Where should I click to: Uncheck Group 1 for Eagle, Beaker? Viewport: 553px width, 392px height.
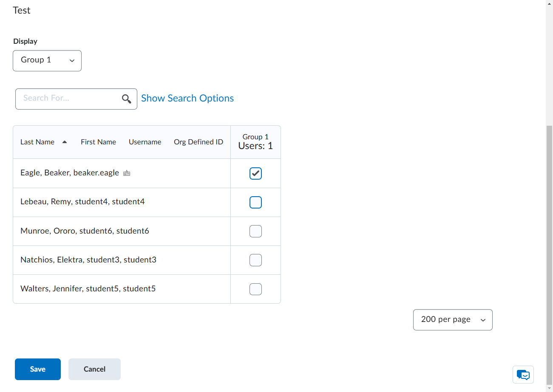coord(255,173)
